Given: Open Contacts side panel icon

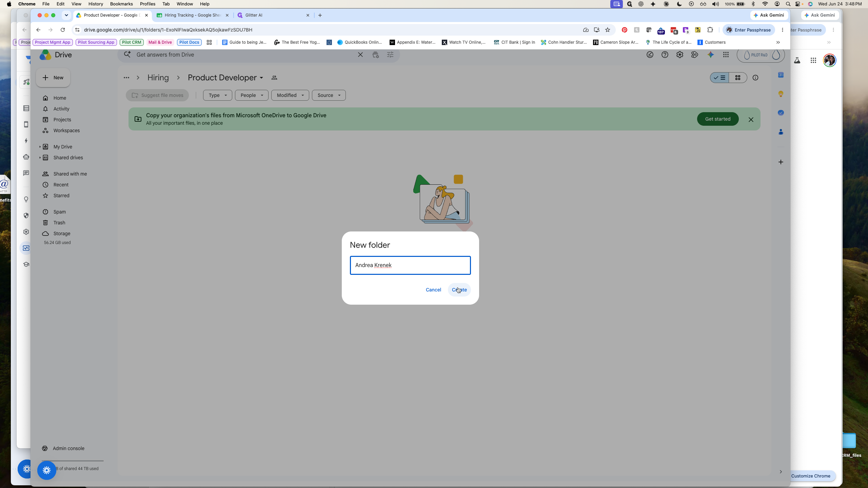Looking at the screenshot, I should pyautogui.click(x=781, y=132).
